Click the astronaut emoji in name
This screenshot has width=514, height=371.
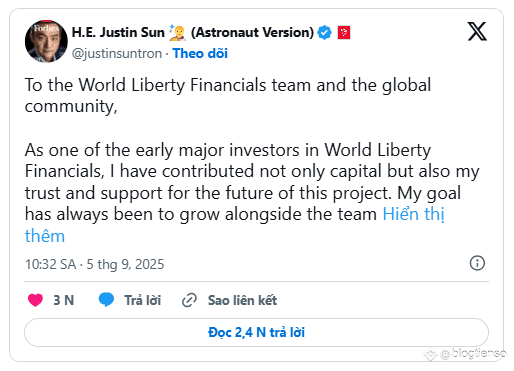[177, 32]
